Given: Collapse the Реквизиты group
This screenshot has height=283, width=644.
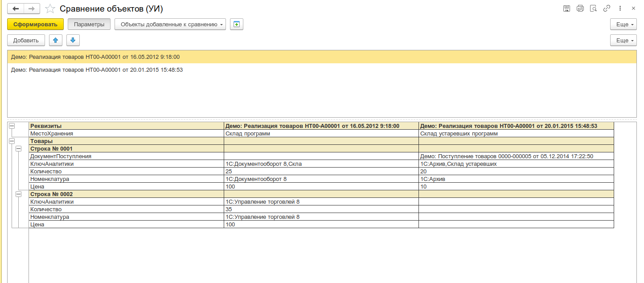Looking at the screenshot, I should pos(12,126).
